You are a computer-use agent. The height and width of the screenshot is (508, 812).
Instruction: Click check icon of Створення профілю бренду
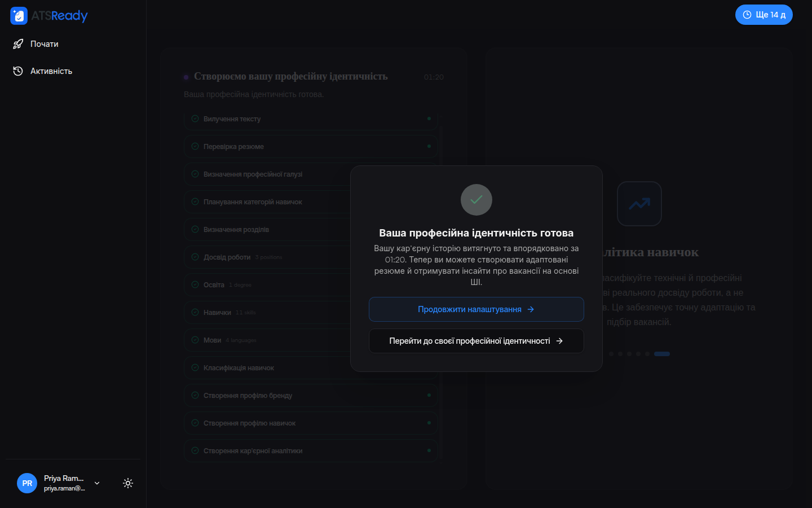[x=195, y=395]
